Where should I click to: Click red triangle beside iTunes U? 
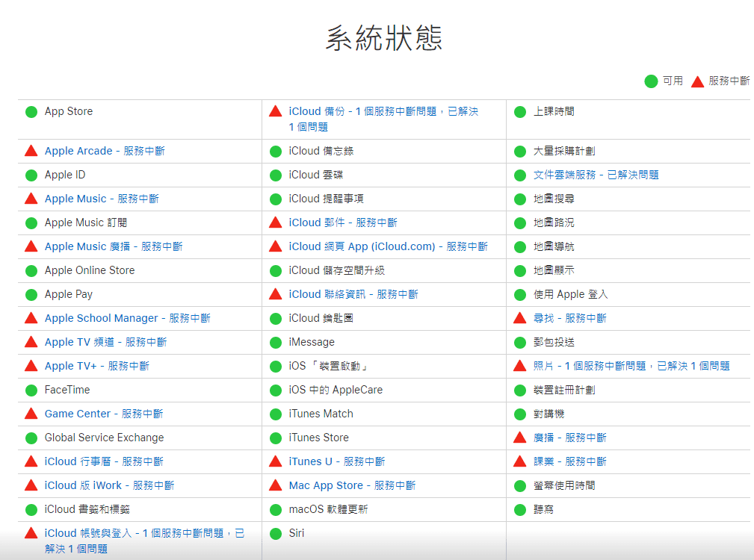pos(276,461)
